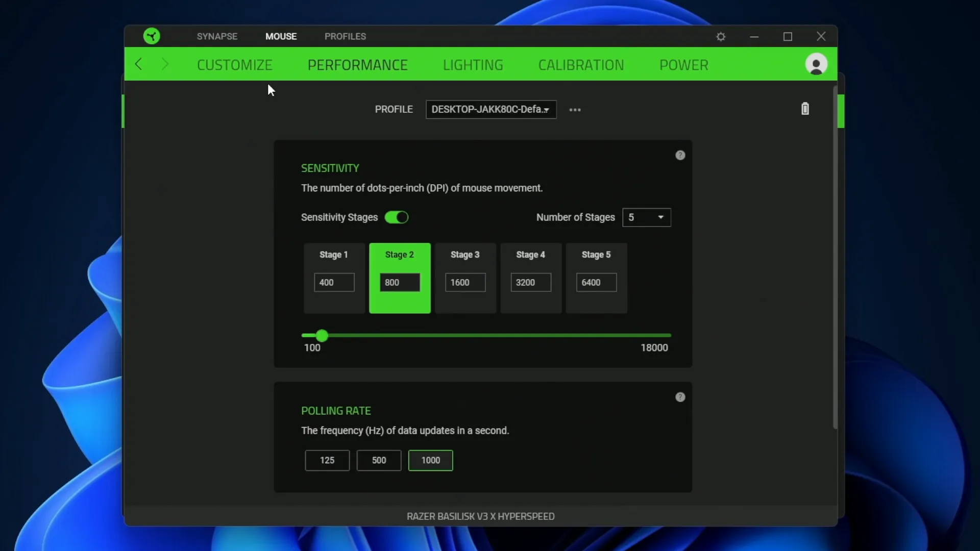Expand Number of Stages dropdown
980x551 pixels.
(x=647, y=217)
